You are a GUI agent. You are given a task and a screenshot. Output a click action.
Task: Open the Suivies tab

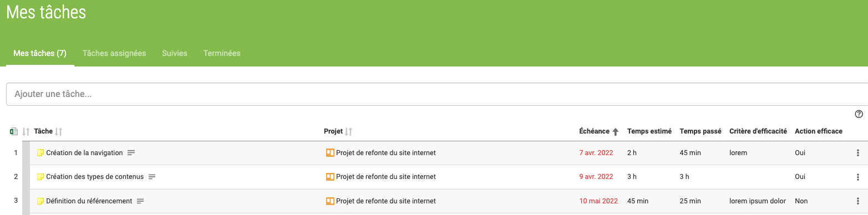point(175,53)
